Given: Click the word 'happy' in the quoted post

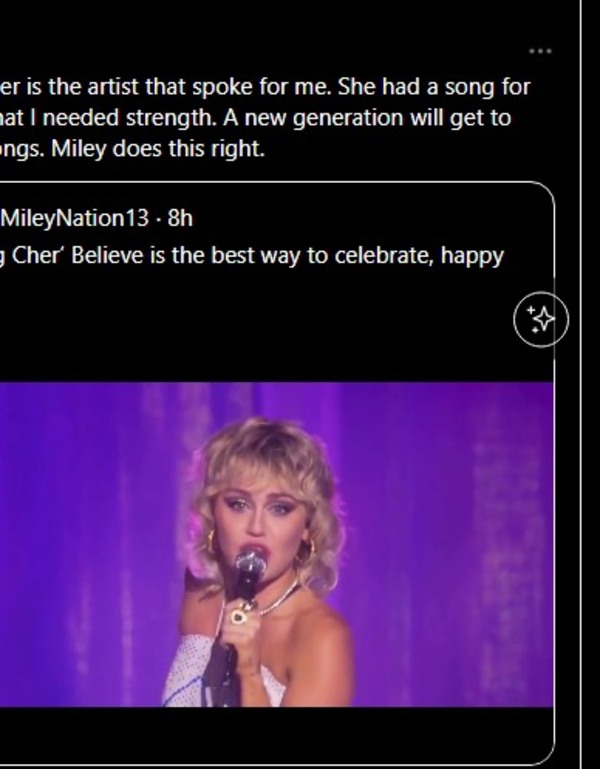Looking at the screenshot, I should click(472, 257).
